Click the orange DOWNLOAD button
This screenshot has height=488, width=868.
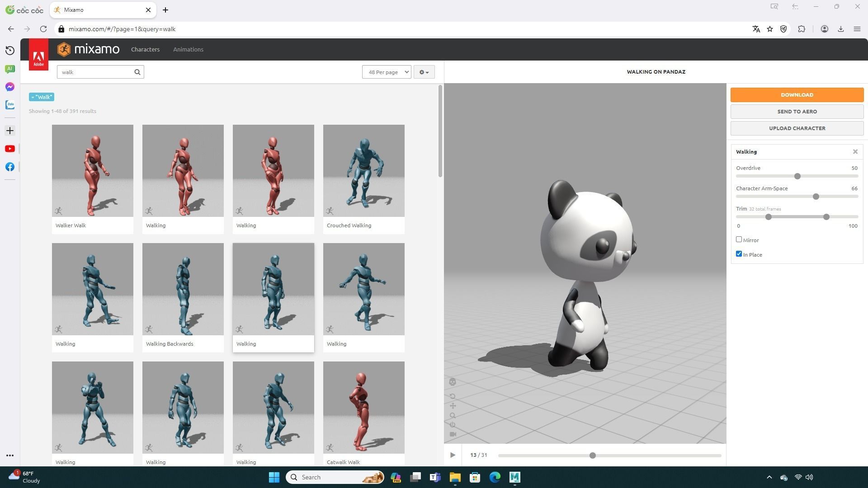797,95
